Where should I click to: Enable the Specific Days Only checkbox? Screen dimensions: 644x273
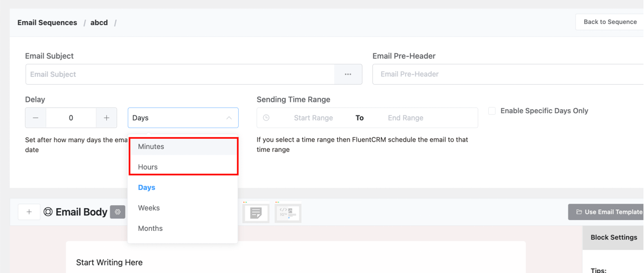pos(492,111)
